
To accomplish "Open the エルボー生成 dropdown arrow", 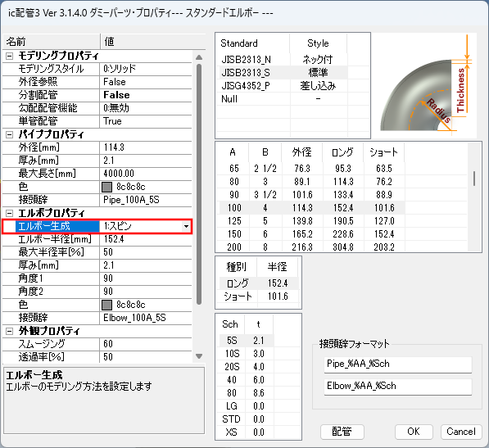I will tap(186, 226).
